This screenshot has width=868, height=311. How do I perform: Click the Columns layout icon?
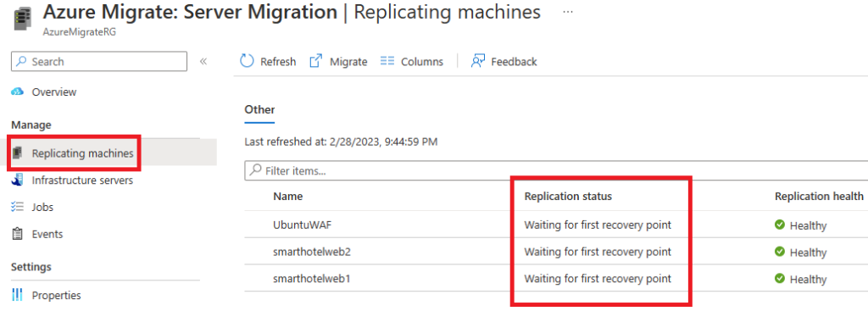(x=387, y=61)
